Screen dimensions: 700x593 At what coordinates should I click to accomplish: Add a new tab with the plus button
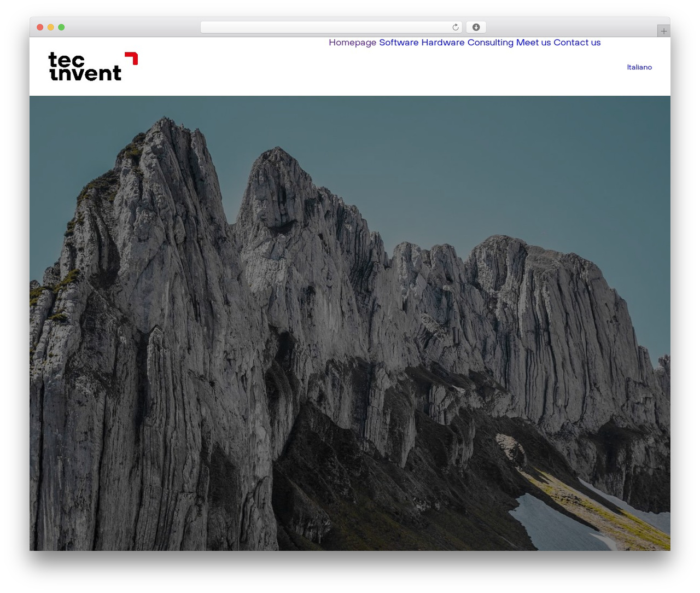click(664, 31)
